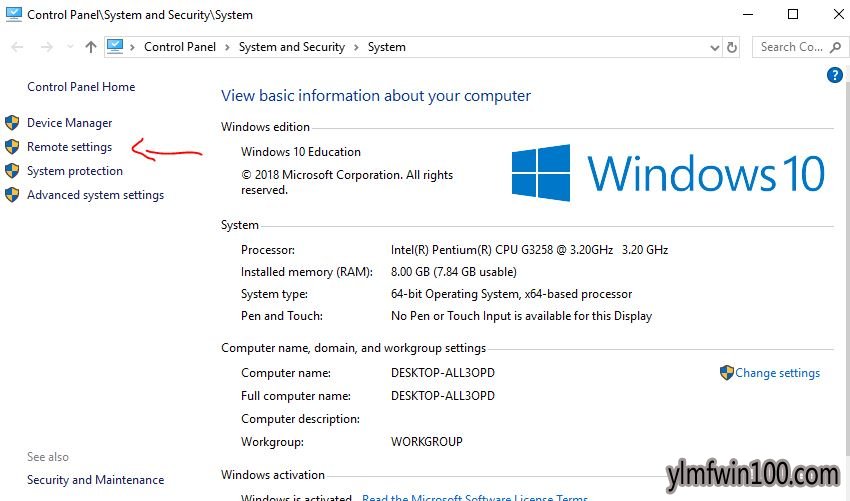The width and height of the screenshot is (850, 501).
Task: Go up one level with the Up arrow
Action: [91, 47]
